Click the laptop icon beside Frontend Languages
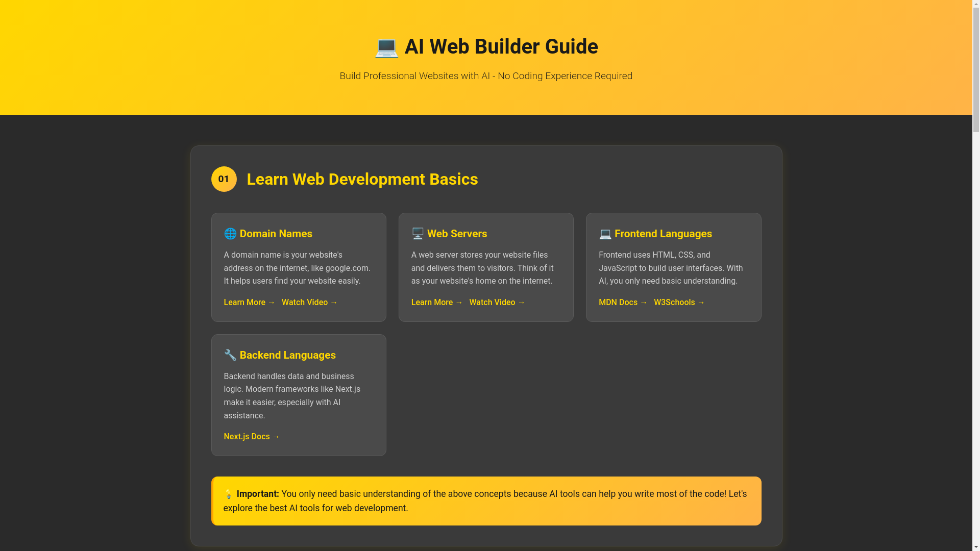 pos(605,234)
